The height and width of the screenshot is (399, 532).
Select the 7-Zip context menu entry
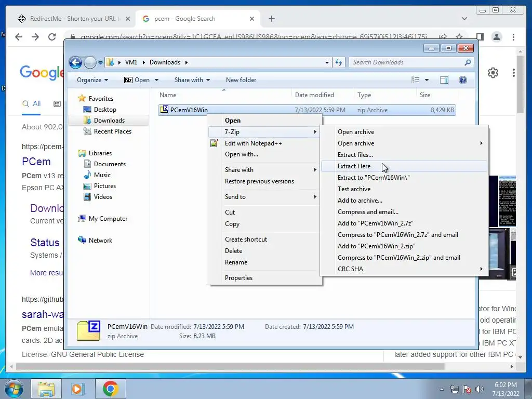point(264,131)
